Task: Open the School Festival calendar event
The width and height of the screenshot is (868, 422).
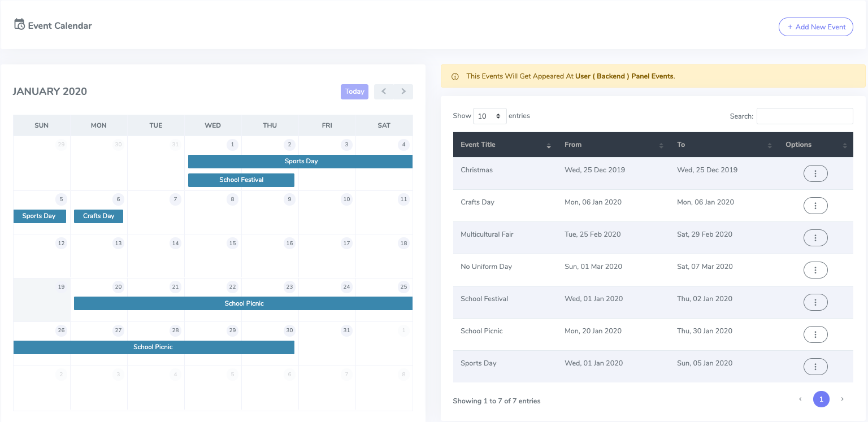Action: (x=241, y=180)
